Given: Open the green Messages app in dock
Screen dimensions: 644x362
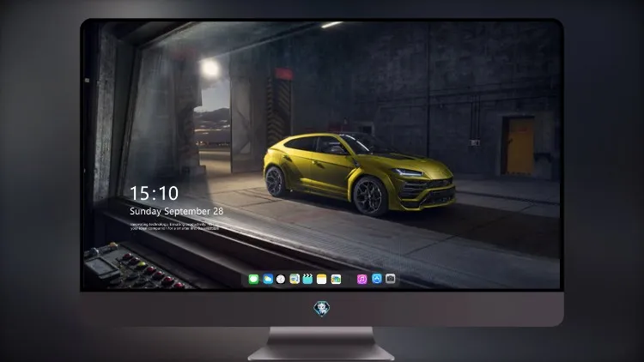Looking at the screenshot, I should [x=253, y=279].
